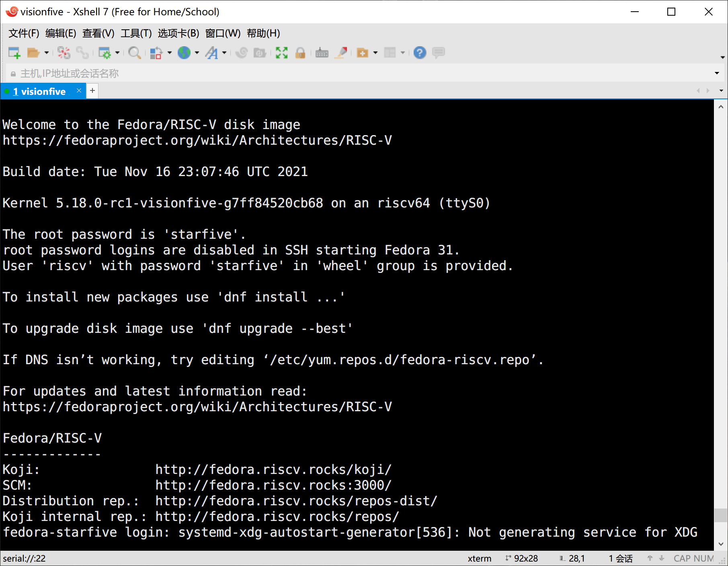Click the terminal scrollbar down arrow
728x566 pixels.
point(721,544)
